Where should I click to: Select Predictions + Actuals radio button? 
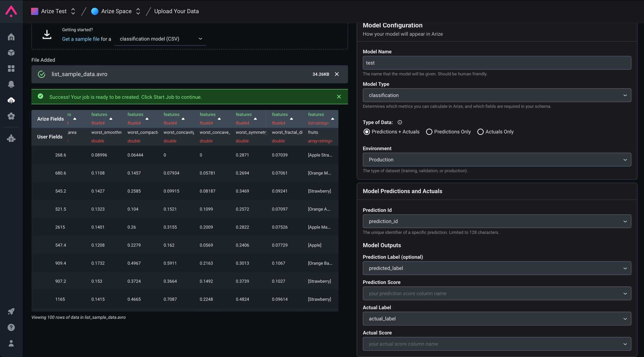pos(366,132)
